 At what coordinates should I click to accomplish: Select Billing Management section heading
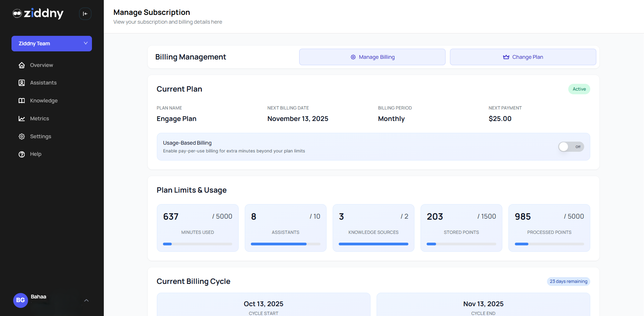coord(191,57)
